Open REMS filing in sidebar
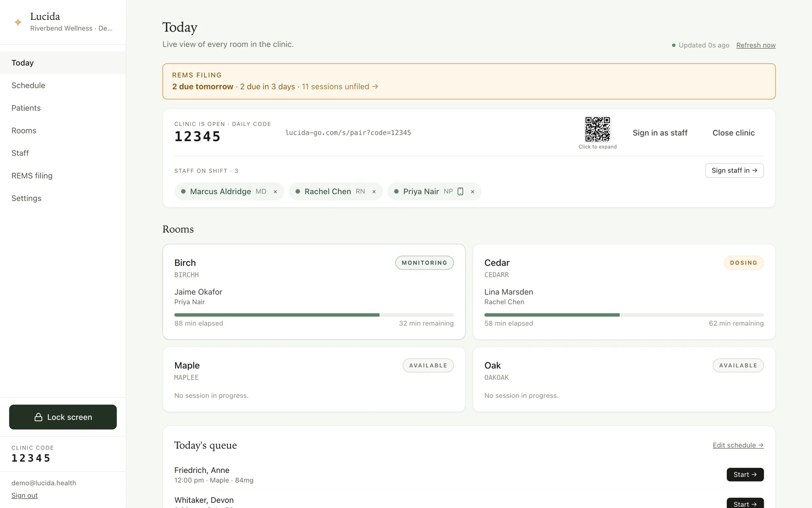Viewport: 812px width, 508px height. pos(63,176)
